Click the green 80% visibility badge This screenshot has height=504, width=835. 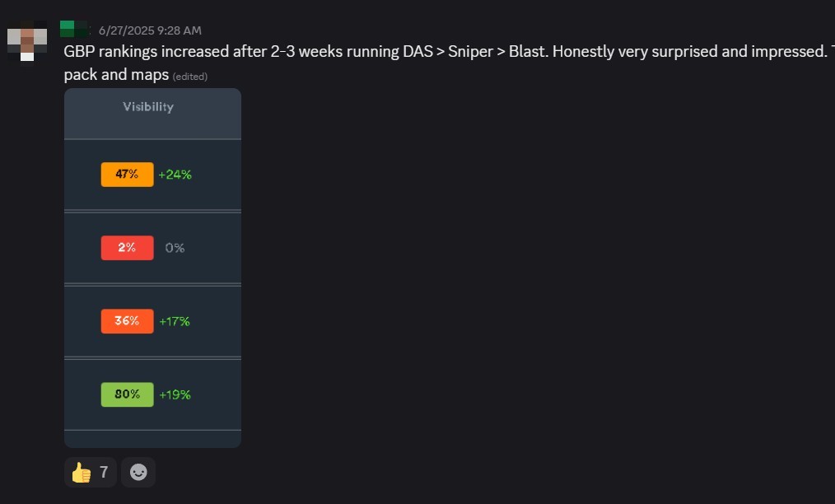127,394
